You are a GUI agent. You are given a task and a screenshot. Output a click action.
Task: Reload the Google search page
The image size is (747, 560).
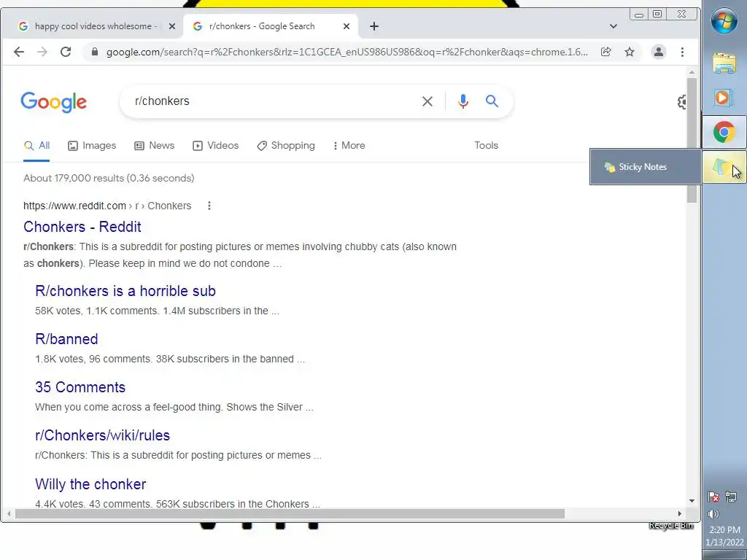pyautogui.click(x=66, y=52)
